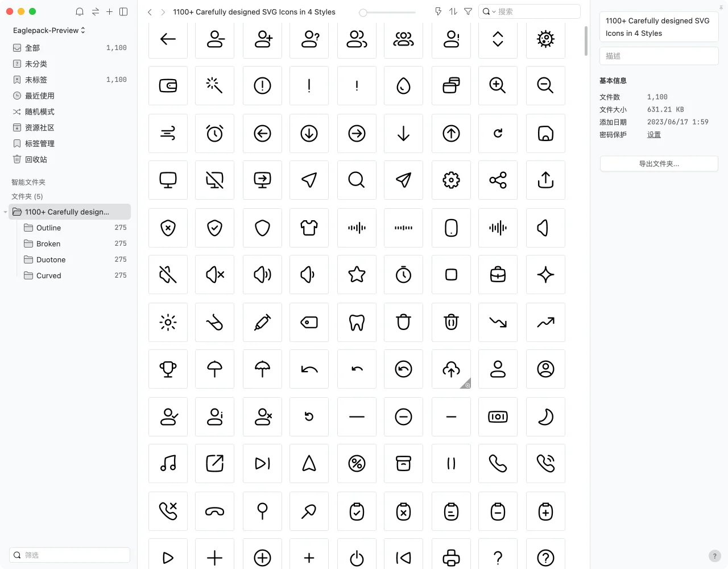Click the switch library arrows icon

coord(95,11)
